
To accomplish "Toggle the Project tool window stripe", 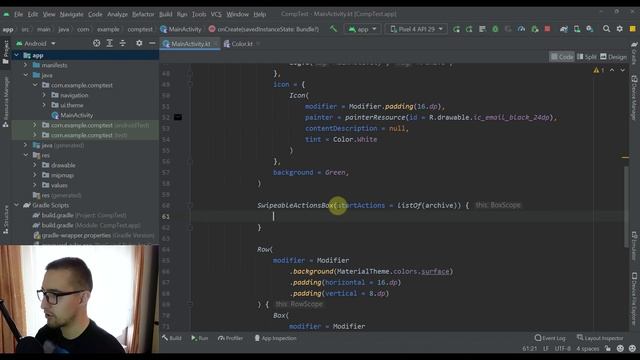I will [x=5, y=52].
